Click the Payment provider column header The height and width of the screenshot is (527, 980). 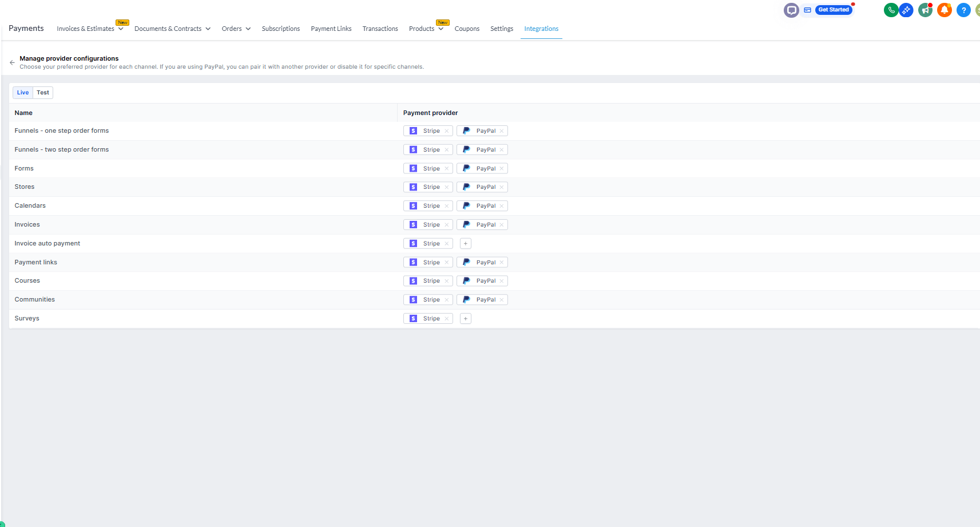coord(431,113)
